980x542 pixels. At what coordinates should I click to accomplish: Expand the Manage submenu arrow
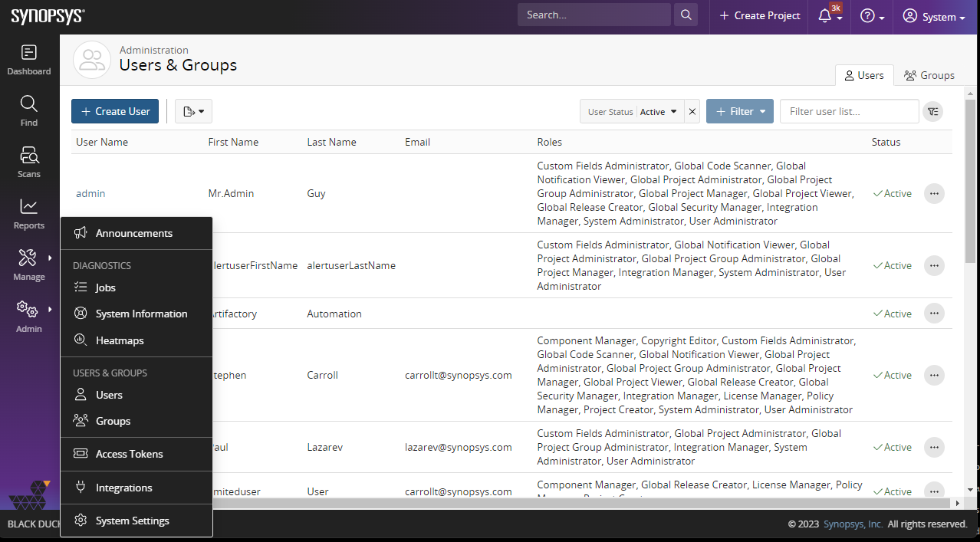[x=50, y=258]
